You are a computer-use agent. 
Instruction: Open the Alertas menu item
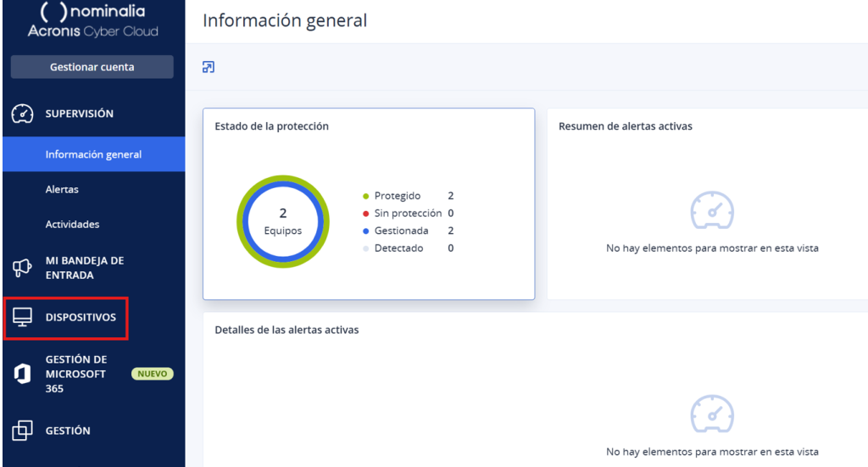(x=62, y=189)
